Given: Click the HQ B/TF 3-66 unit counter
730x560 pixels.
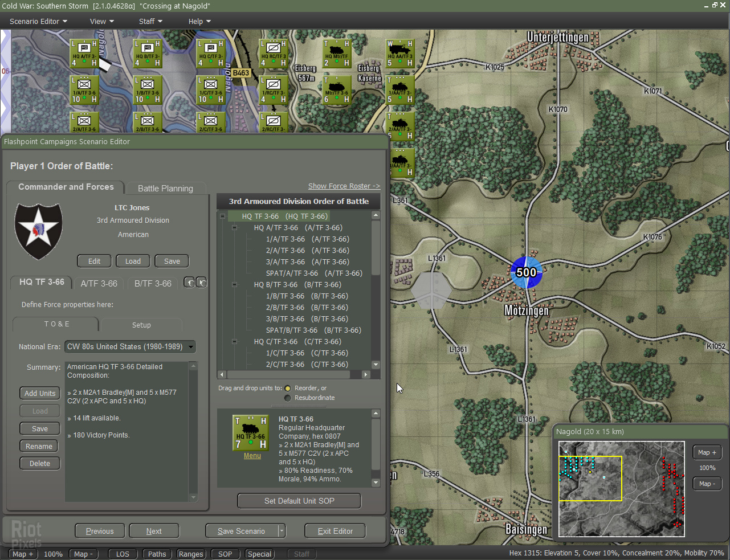Looking at the screenshot, I should tap(148, 54).
